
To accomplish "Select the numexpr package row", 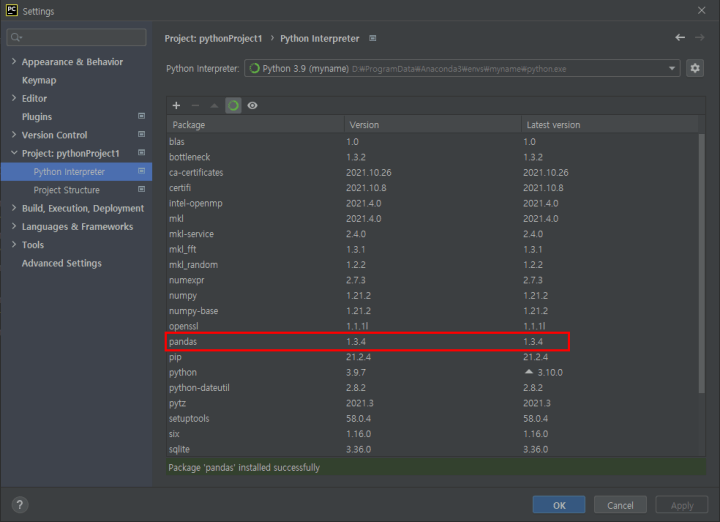I will point(433,280).
